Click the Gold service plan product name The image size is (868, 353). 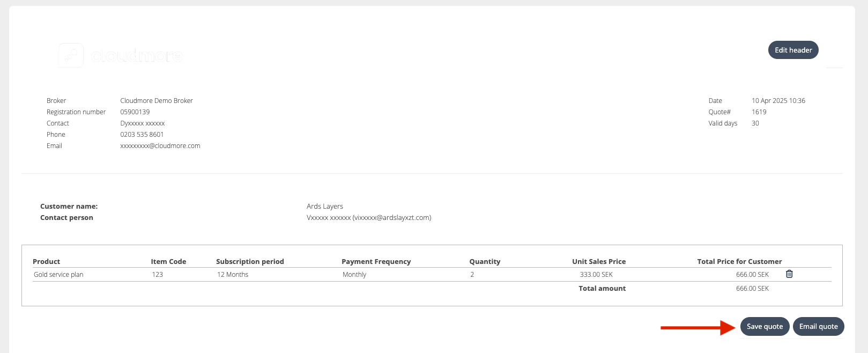(58, 275)
